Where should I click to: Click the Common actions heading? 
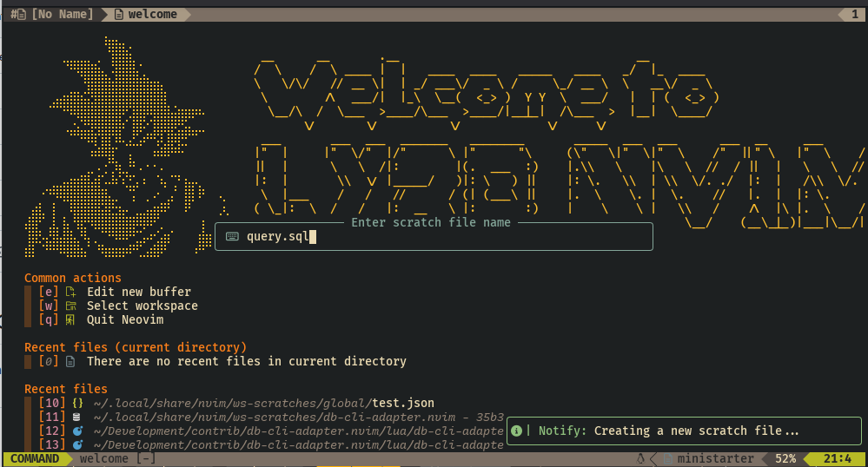(x=72, y=278)
